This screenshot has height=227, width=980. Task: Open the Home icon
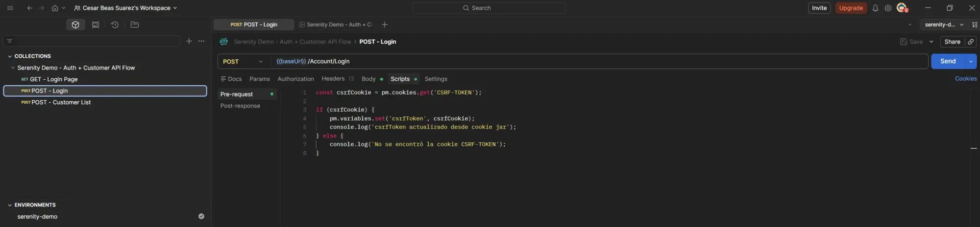click(x=55, y=8)
